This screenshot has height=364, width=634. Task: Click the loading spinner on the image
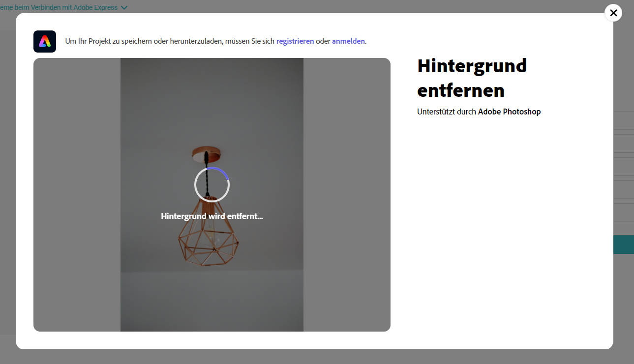click(212, 185)
